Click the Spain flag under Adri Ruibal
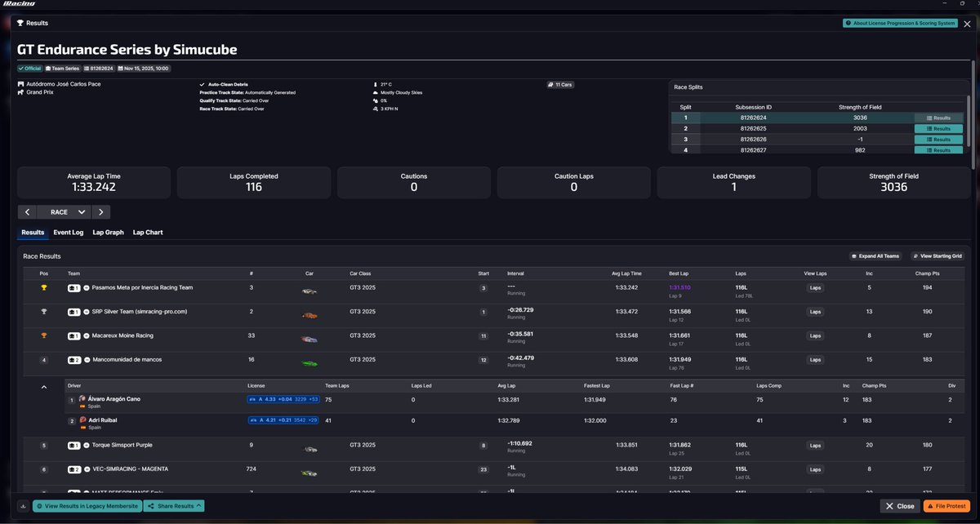 tap(82, 427)
